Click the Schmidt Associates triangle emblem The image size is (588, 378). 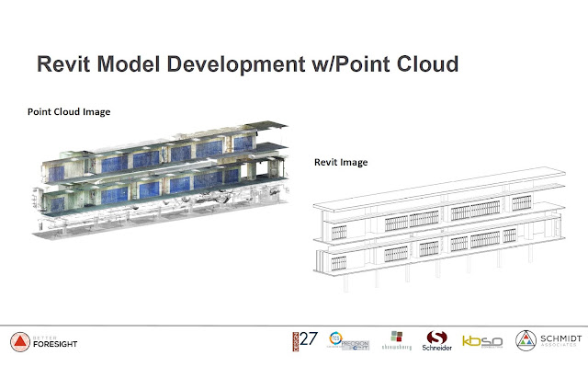tap(526, 342)
